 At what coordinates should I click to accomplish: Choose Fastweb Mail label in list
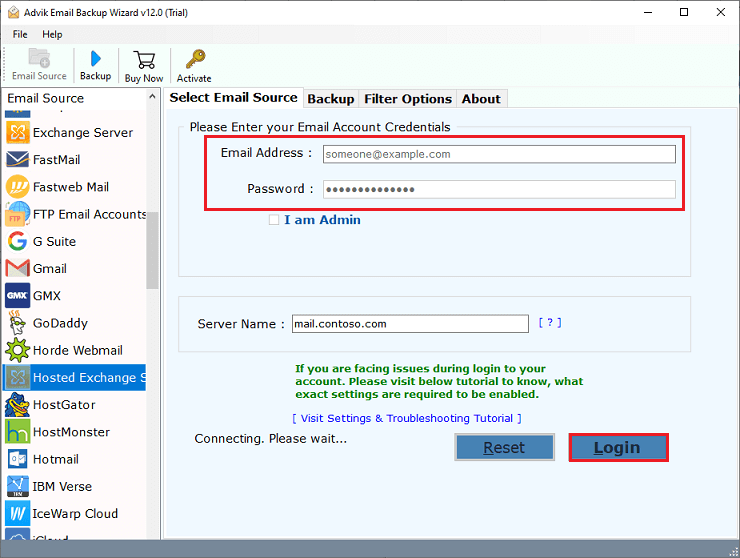click(x=71, y=187)
